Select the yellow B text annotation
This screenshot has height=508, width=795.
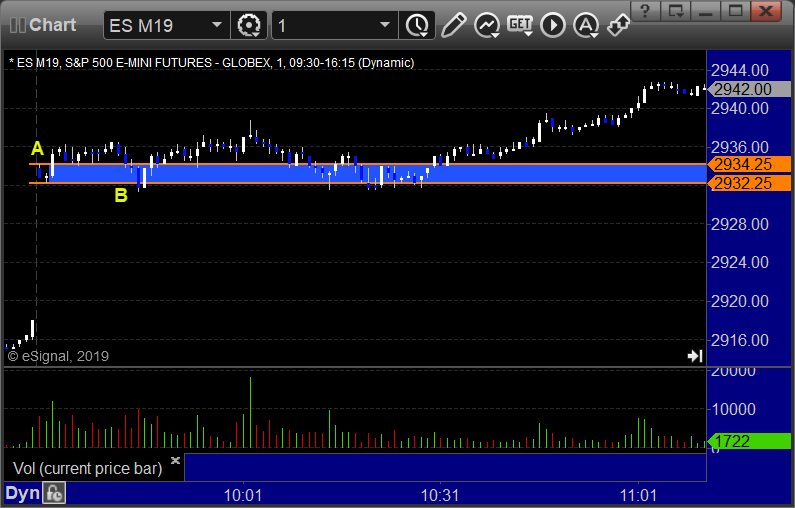121,195
